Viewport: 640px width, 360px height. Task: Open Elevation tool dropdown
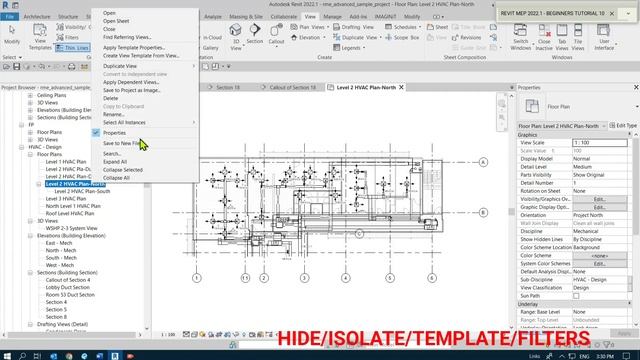[308, 38]
